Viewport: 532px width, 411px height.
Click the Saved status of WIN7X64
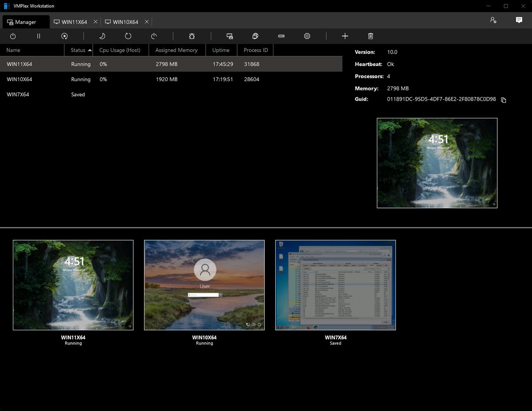pos(78,94)
